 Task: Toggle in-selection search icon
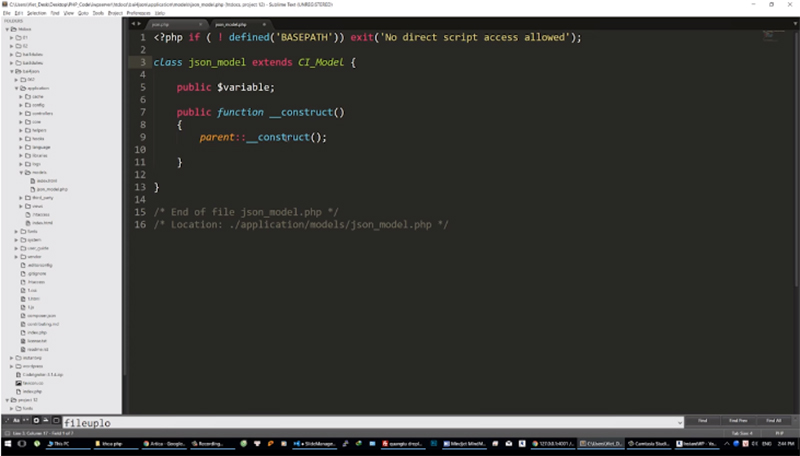point(46,421)
